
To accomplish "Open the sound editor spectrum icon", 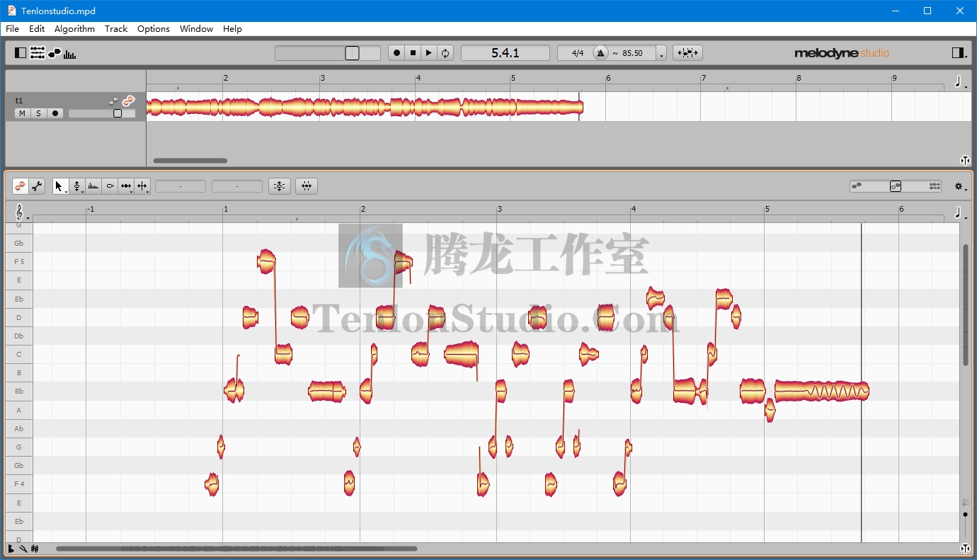I will point(70,53).
